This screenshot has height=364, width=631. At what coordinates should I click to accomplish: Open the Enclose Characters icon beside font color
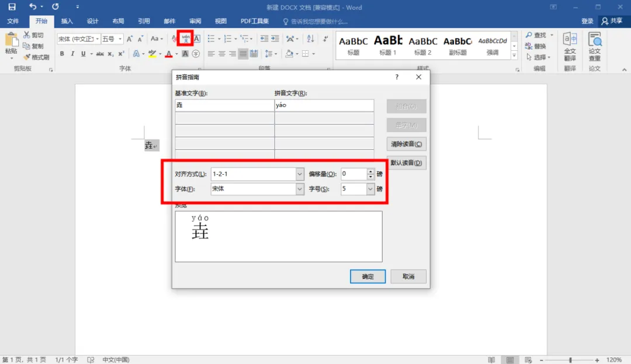pos(197,53)
